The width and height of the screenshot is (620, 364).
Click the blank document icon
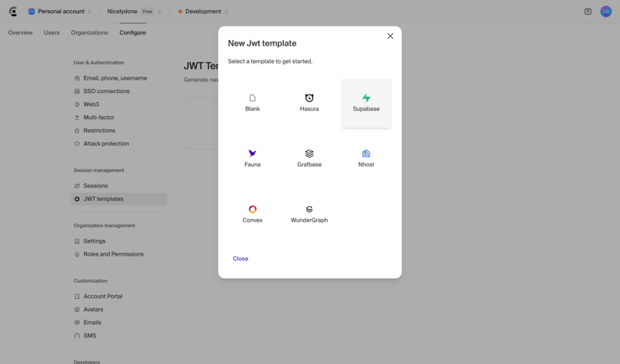[x=253, y=98]
